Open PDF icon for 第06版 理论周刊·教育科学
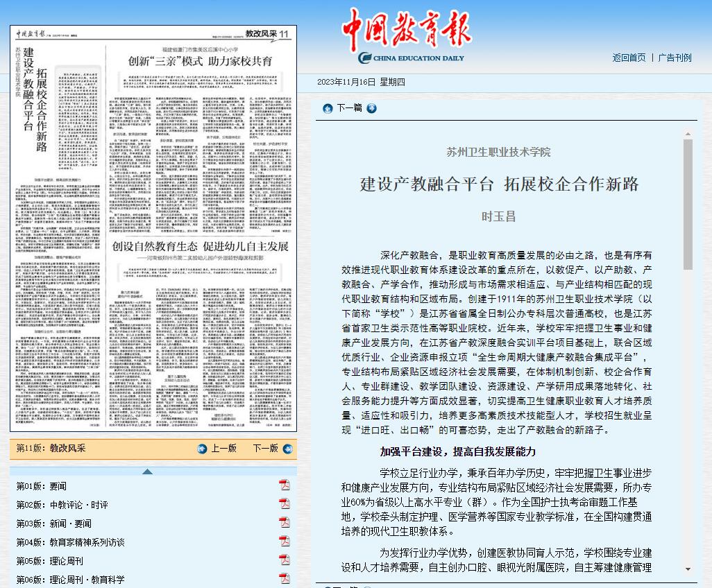Image resolution: width=712 pixels, height=588 pixels. click(x=285, y=578)
